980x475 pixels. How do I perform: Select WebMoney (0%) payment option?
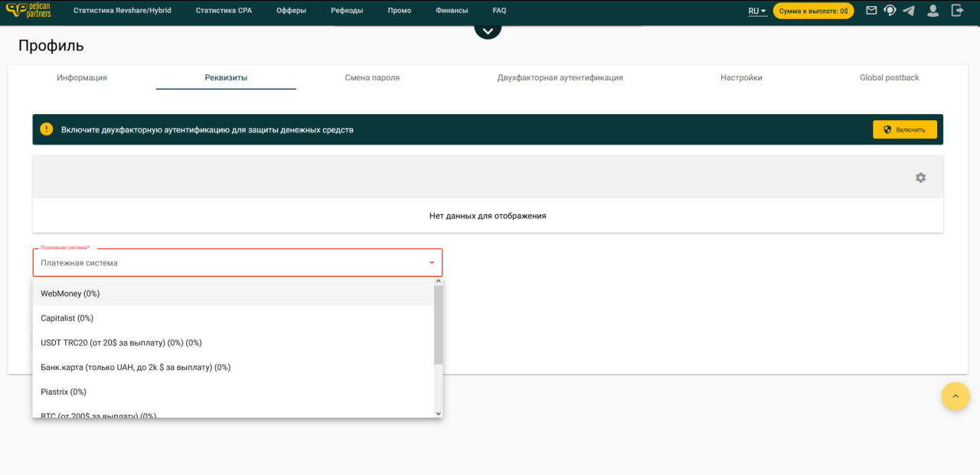click(x=70, y=294)
